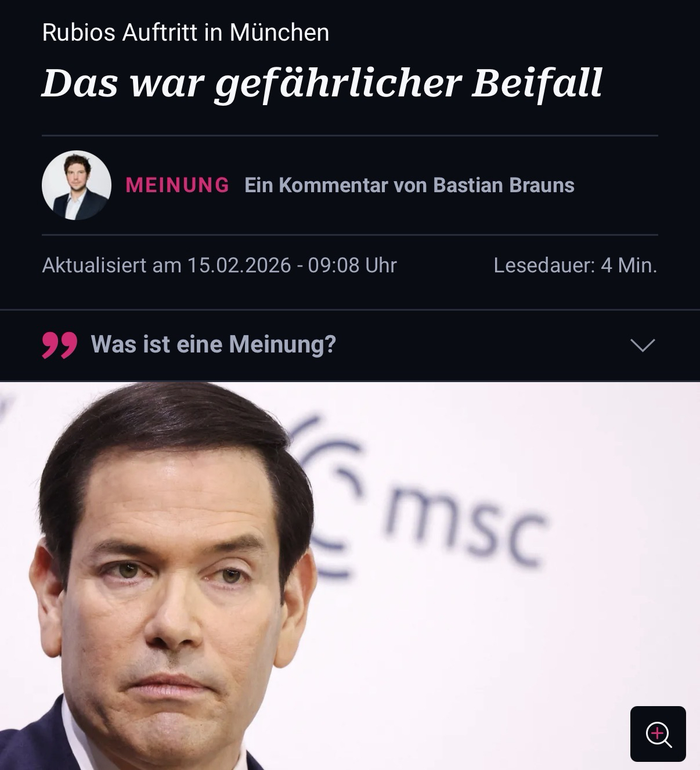
Task: Click the 'Was ist eine Meinung?' text
Action: click(214, 344)
